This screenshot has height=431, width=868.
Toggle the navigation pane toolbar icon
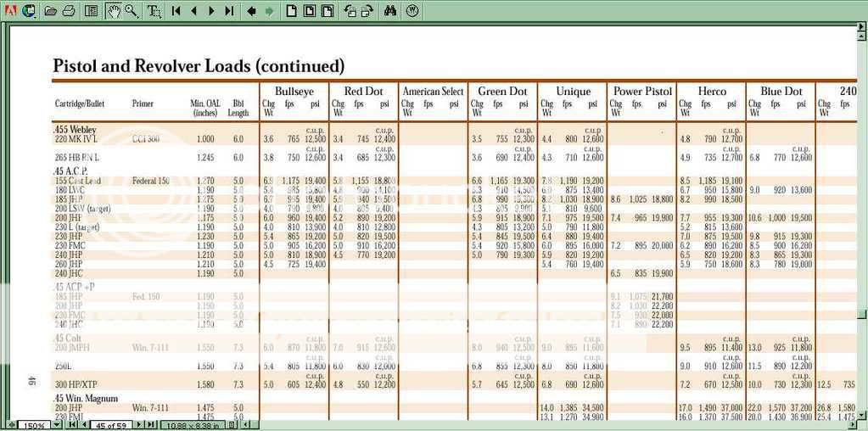tap(92, 10)
